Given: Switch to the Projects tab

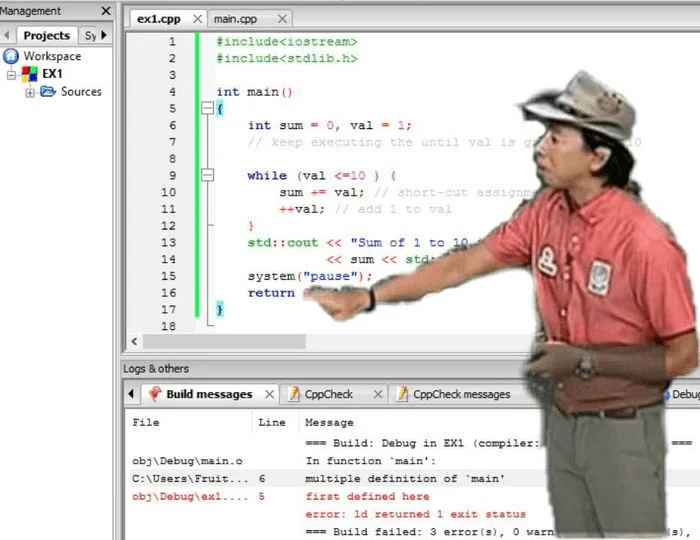Looking at the screenshot, I should coord(46,35).
